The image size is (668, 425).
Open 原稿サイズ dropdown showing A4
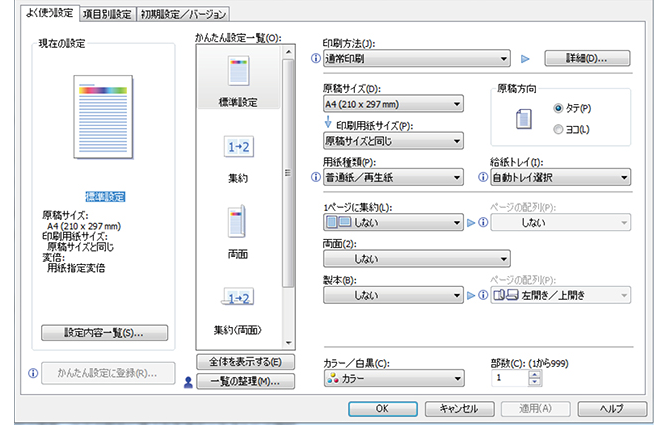[393, 104]
